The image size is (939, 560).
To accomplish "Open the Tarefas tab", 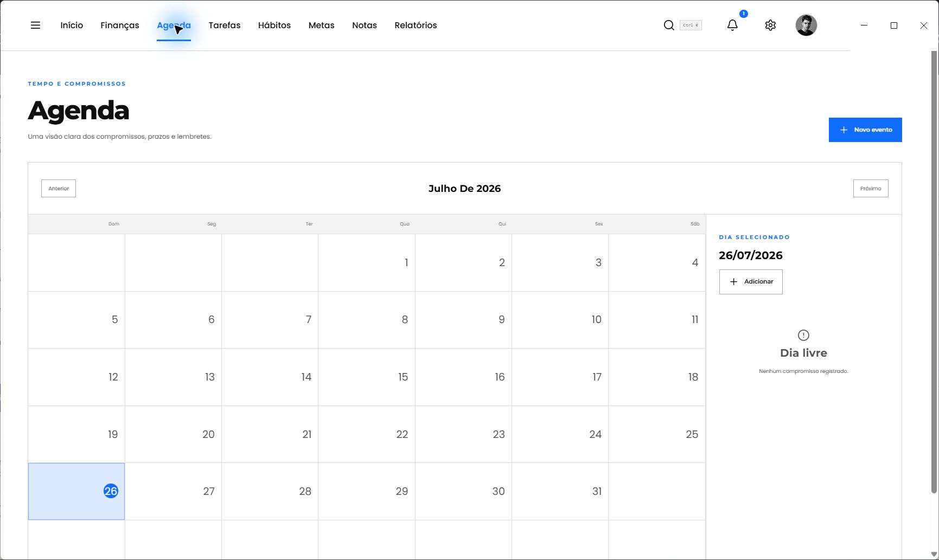I will click(x=225, y=25).
